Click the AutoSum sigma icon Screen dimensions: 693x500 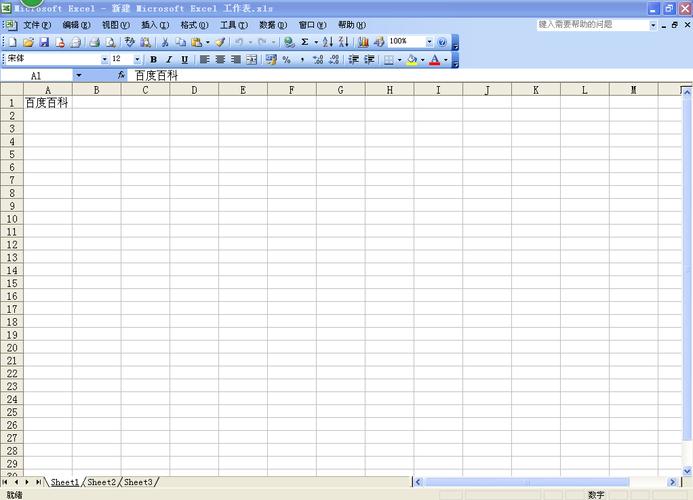[x=304, y=42]
